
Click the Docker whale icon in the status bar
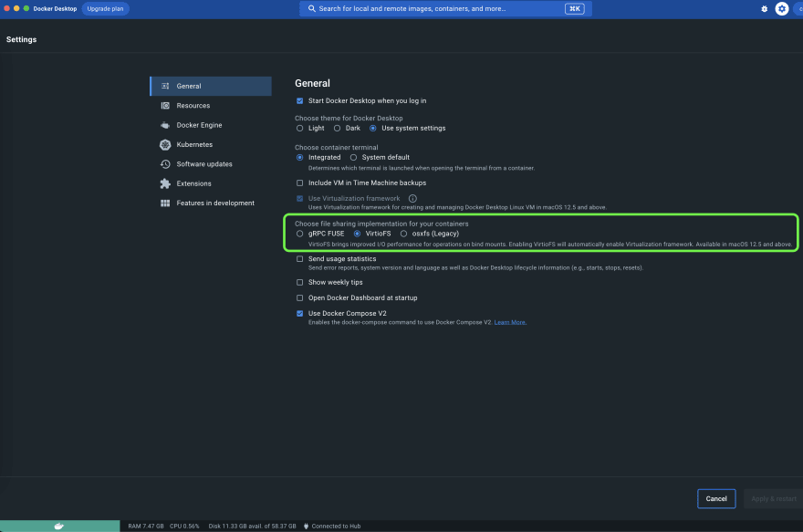pyautogui.click(x=59, y=526)
